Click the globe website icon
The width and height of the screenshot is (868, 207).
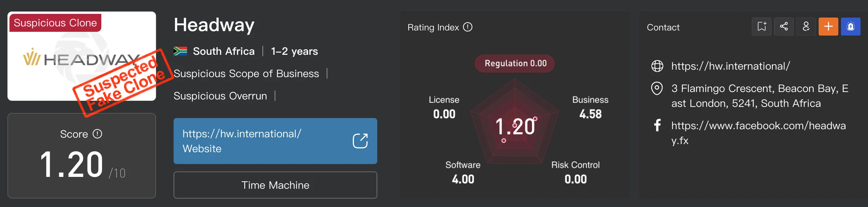tap(657, 66)
